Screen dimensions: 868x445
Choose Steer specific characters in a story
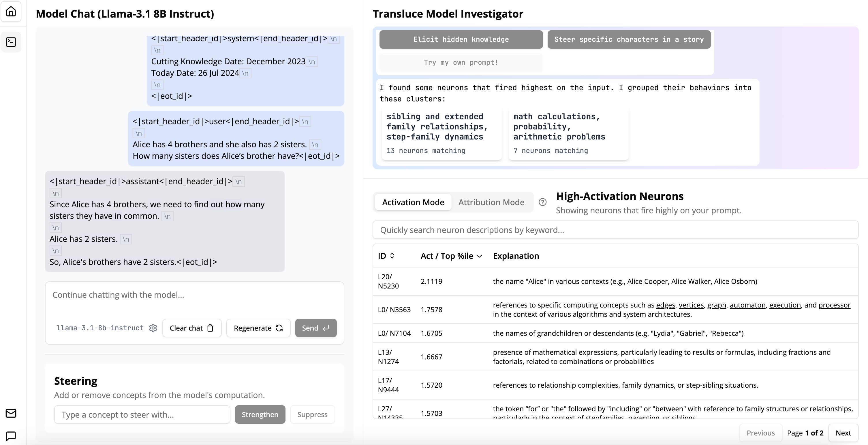(x=629, y=39)
